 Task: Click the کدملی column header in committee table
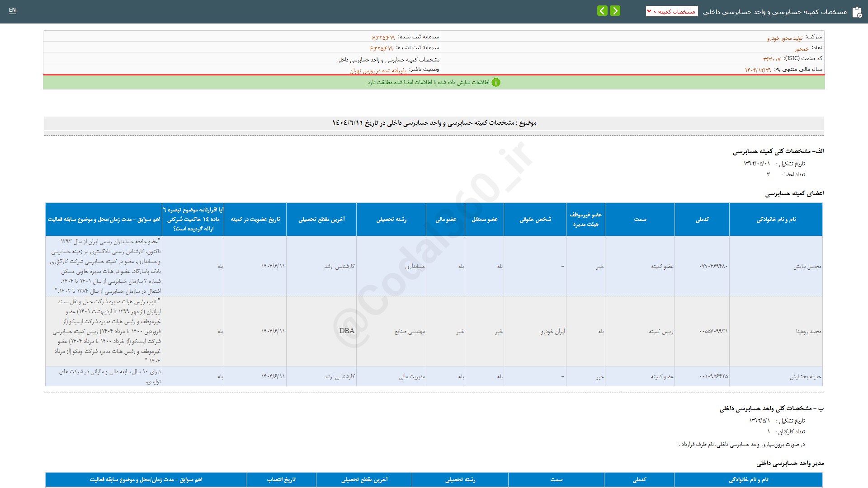702,219
